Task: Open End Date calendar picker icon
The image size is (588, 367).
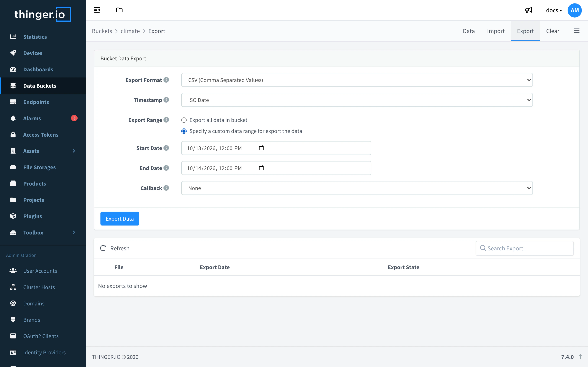Action: click(261, 168)
